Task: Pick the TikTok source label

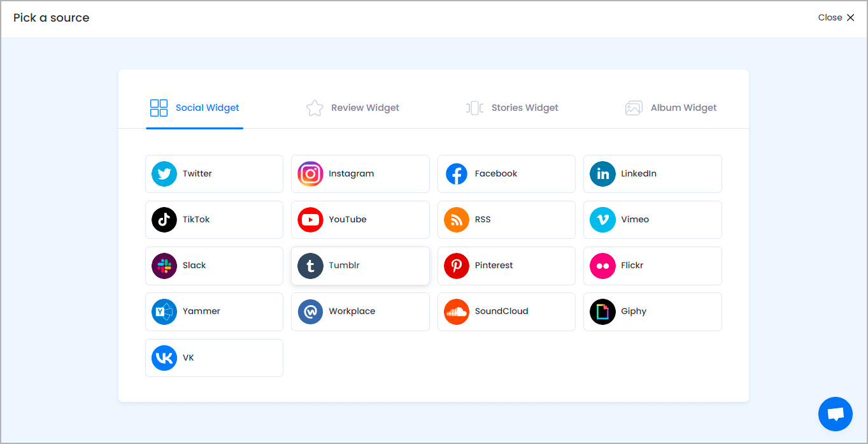Action: (x=196, y=220)
